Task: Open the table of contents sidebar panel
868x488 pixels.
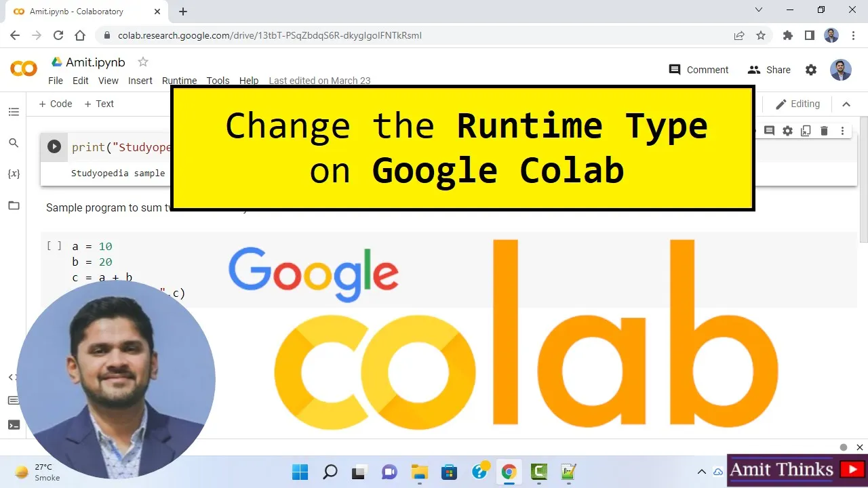Action: 14,112
